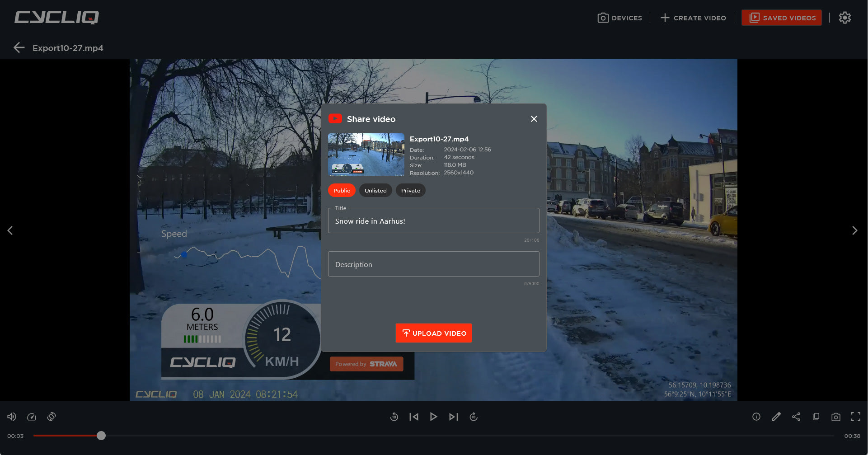Choose Private visibility option
The image size is (868, 455).
[410, 191]
